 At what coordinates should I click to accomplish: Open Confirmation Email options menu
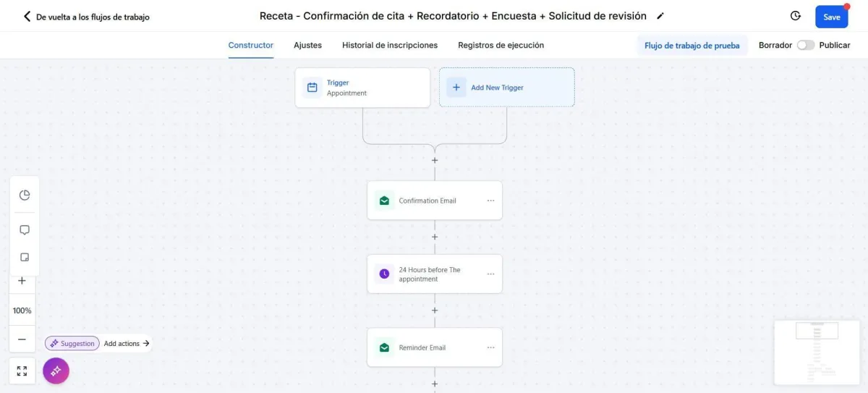pyautogui.click(x=490, y=200)
